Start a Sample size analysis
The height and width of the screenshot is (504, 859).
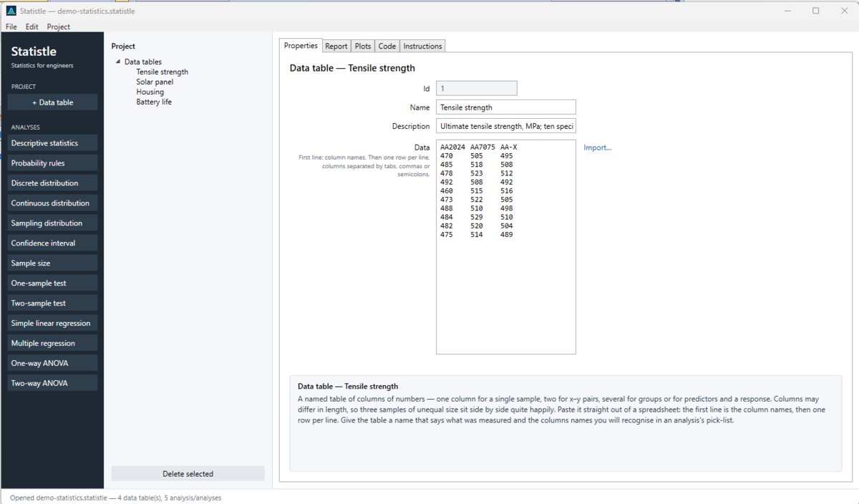pos(52,263)
